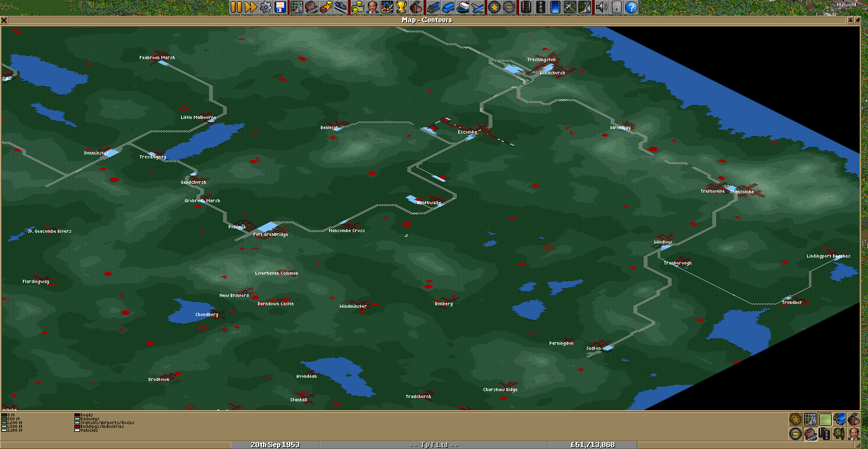Click Treshingston town on the map

pyautogui.click(x=541, y=60)
